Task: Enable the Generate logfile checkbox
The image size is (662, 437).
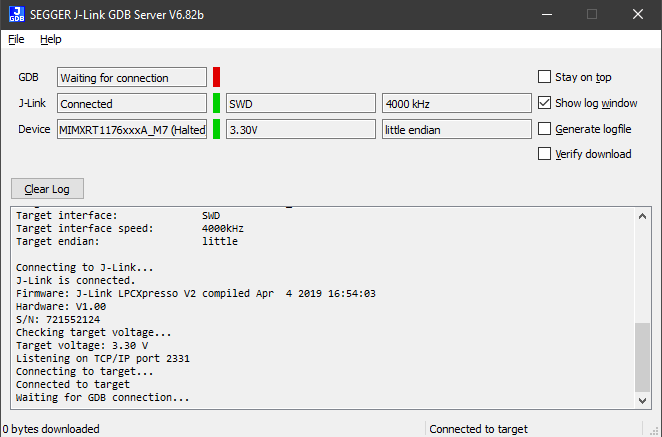Action: [x=545, y=129]
